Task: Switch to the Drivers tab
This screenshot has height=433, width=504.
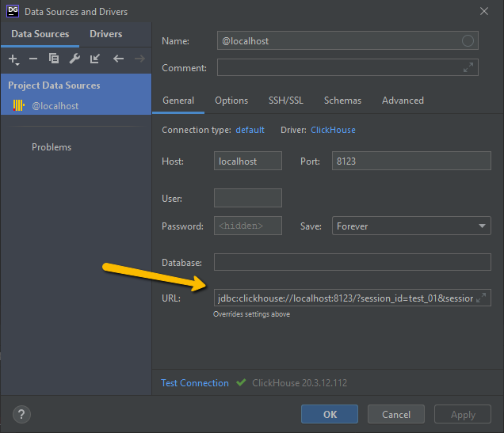Action: 106,34
